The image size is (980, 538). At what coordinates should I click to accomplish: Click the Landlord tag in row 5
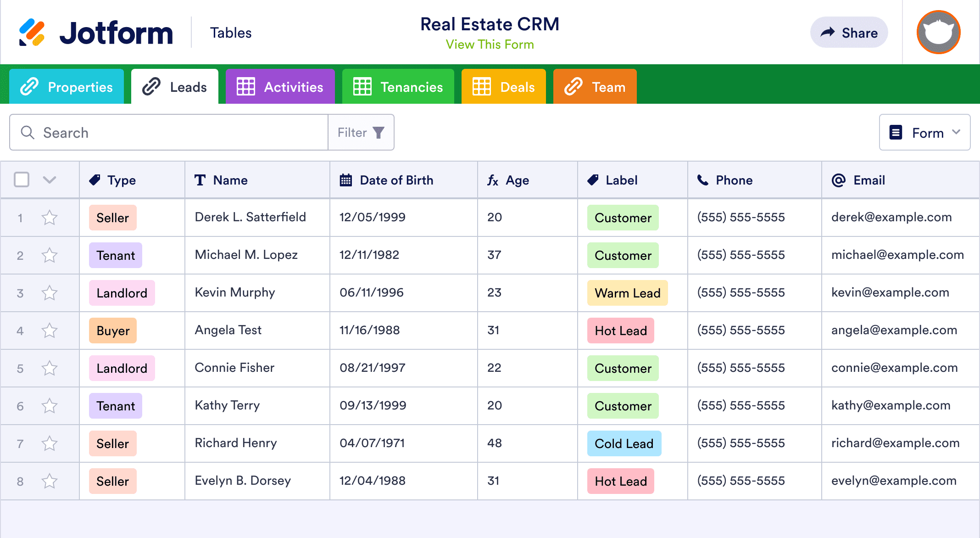(122, 368)
